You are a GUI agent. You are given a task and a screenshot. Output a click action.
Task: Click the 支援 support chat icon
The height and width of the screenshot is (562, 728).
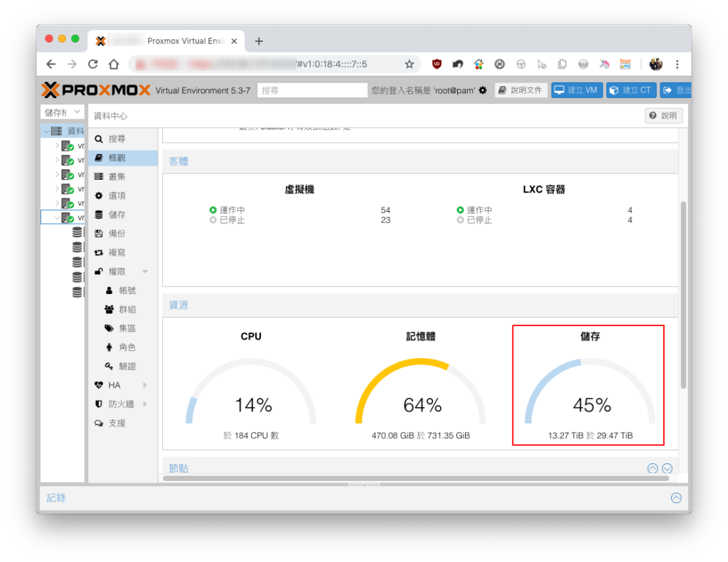99,423
